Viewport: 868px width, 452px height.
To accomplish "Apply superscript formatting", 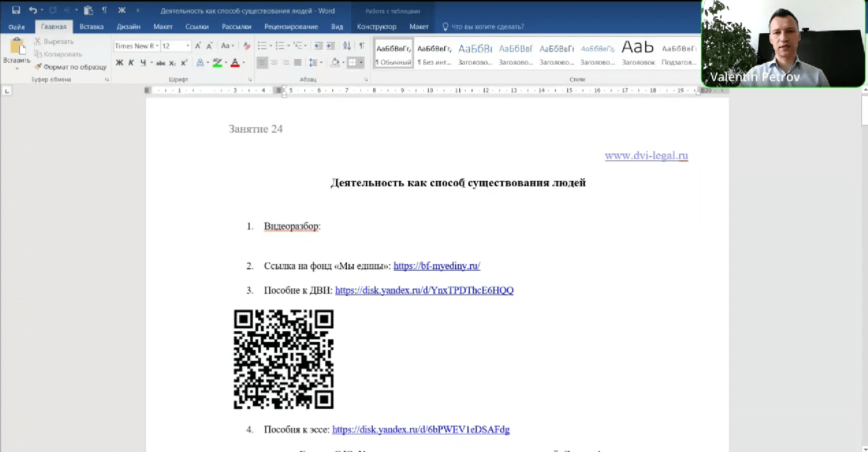I will [184, 63].
